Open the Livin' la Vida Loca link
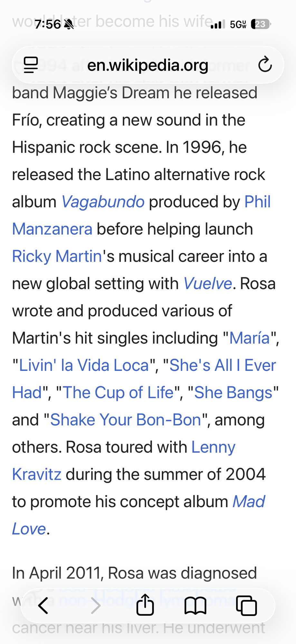The height and width of the screenshot is (644, 296). coord(84,365)
